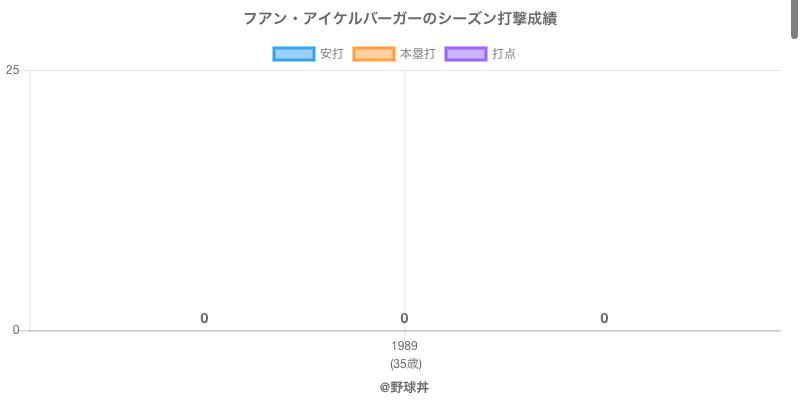Click the left y-axis line
Image resolution: width=800 pixels, height=400 pixels.
click(x=30, y=200)
